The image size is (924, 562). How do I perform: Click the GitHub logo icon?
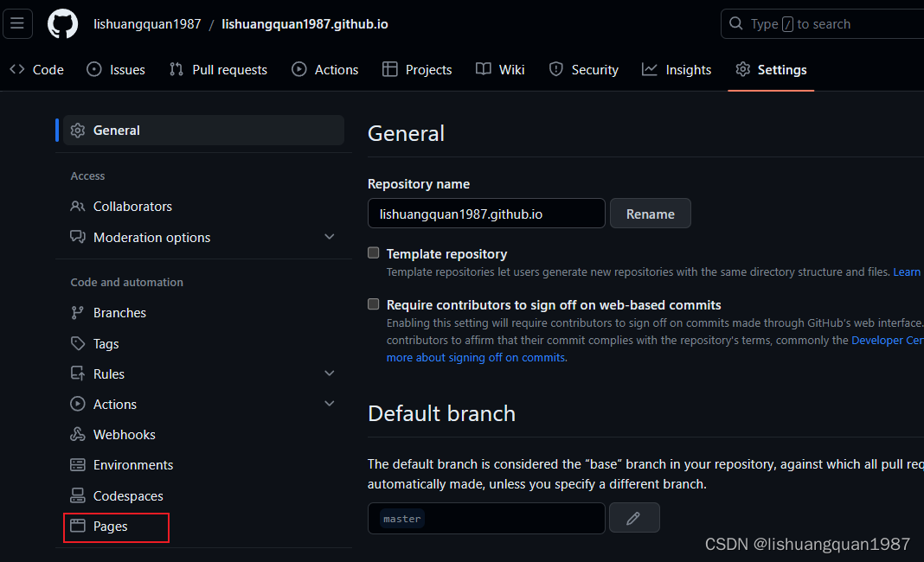pos(62,24)
